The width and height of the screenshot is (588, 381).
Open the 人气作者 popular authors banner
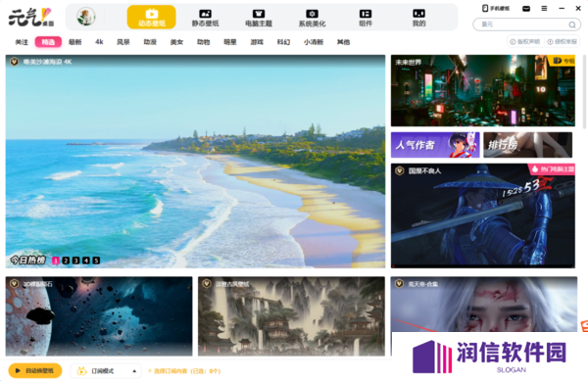(x=435, y=145)
